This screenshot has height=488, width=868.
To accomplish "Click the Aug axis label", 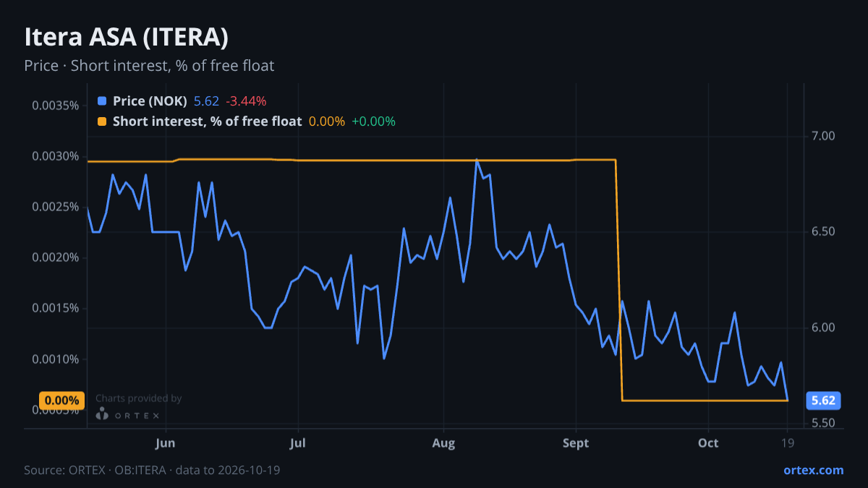I will pos(443,443).
